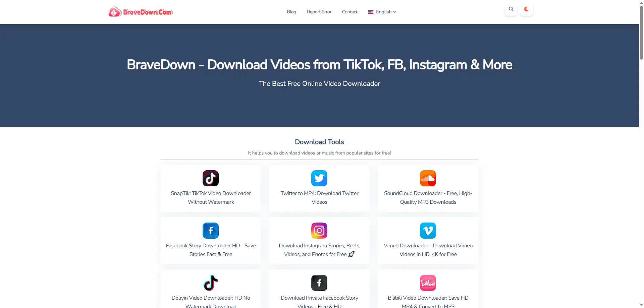The image size is (644, 308).
Task: Open the Contact page link
Action: click(350, 12)
